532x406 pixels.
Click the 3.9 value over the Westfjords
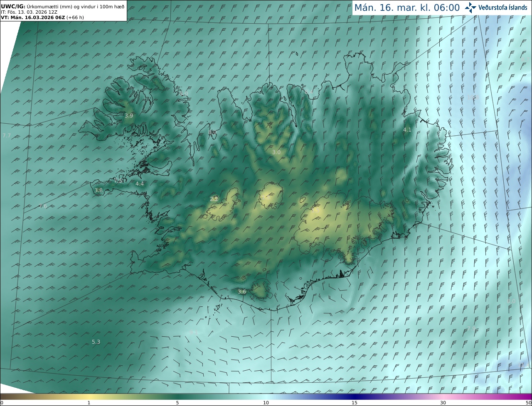pyautogui.click(x=129, y=115)
